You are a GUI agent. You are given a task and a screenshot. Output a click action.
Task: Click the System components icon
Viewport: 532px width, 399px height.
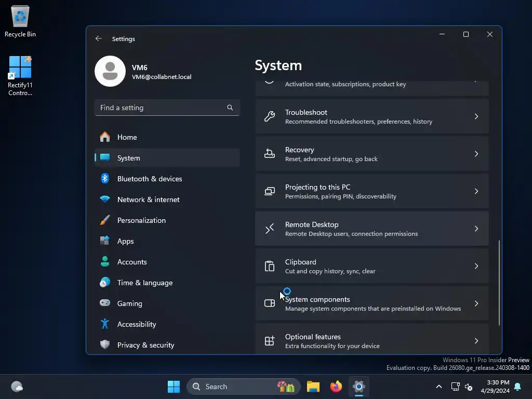[270, 303]
